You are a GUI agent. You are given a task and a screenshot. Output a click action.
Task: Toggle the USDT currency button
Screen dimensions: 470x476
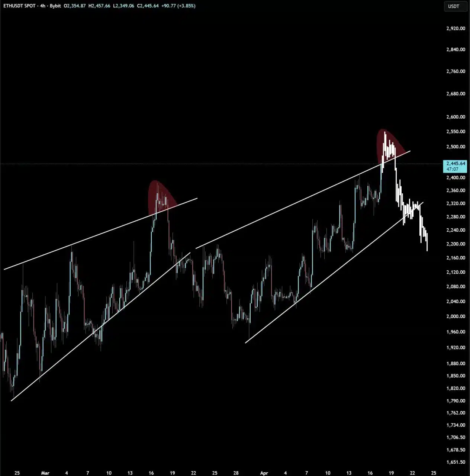(x=455, y=6)
